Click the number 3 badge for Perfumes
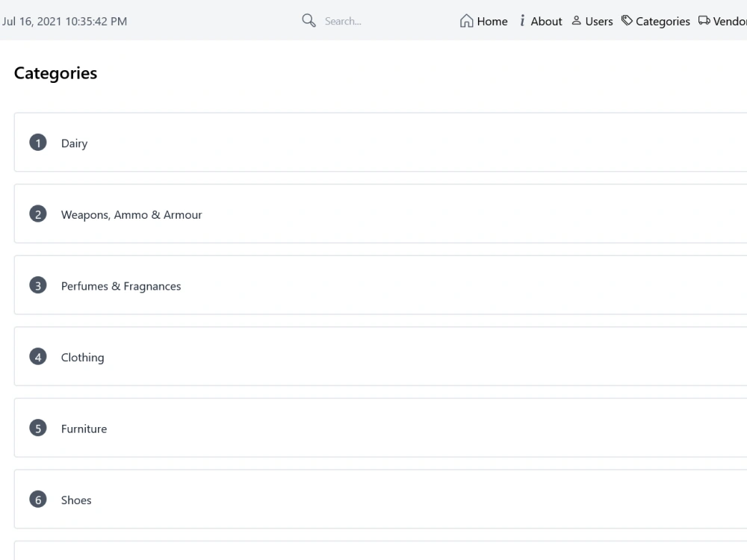The height and width of the screenshot is (560, 747). coord(38,285)
